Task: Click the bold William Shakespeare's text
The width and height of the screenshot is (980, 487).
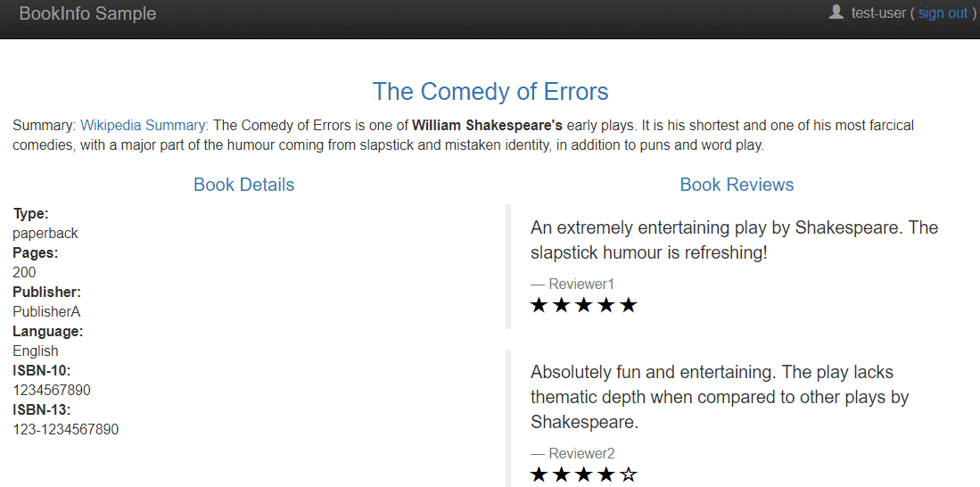Action: click(487, 126)
